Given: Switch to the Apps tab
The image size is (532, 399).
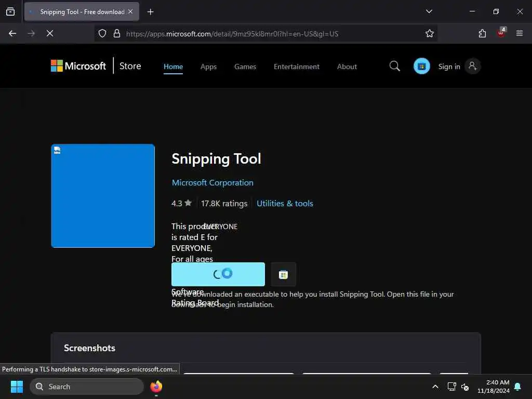Looking at the screenshot, I should point(208,67).
